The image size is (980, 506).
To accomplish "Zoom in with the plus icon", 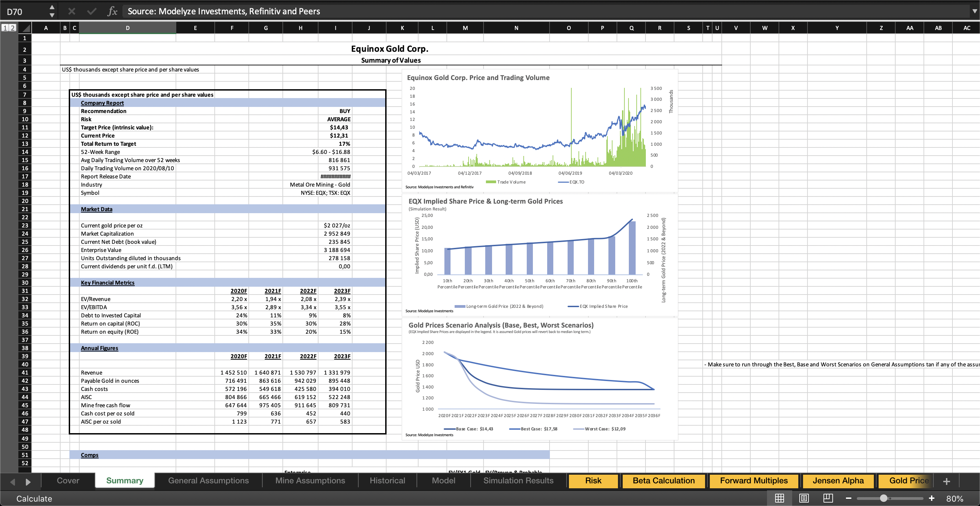I will click(x=932, y=498).
